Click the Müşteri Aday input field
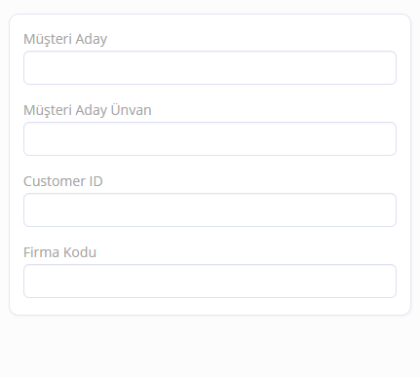Screen dimensions: 420x377 tap(210, 68)
